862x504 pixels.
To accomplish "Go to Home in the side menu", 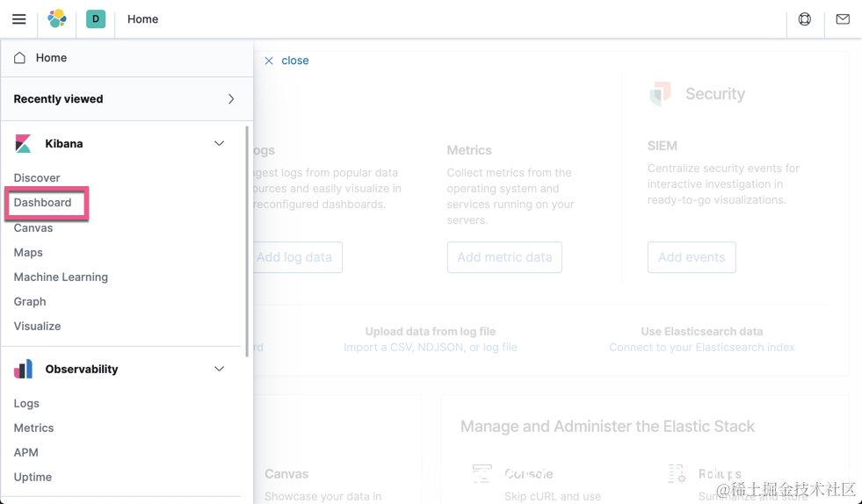I will (x=51, y=58).
